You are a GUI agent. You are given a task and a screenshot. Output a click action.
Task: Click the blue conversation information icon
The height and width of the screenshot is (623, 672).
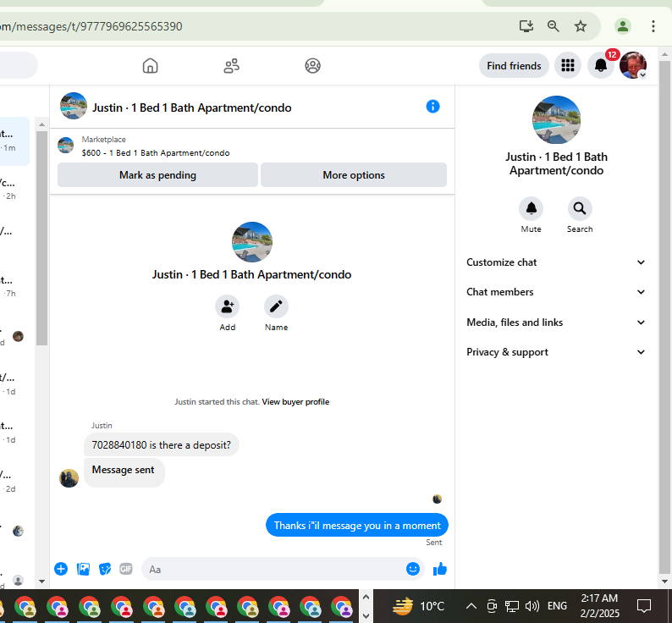[x=432, y=107]
